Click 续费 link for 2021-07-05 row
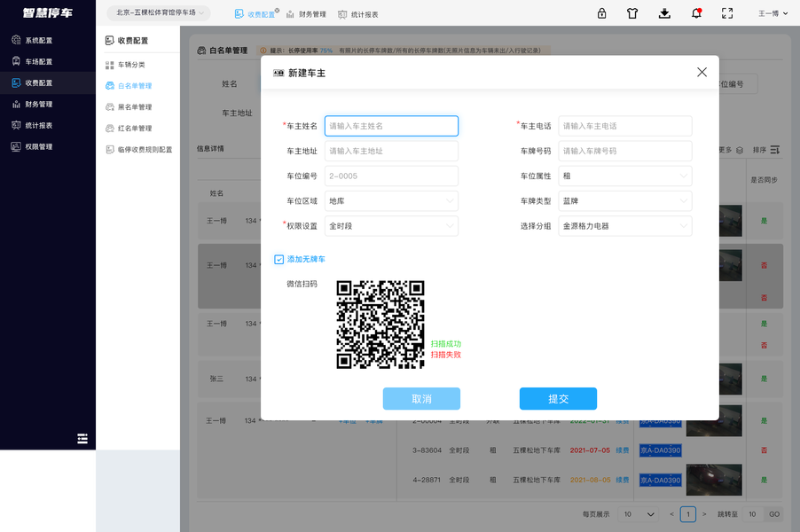This screenshot has width=800, height=532. pos(622,450)
